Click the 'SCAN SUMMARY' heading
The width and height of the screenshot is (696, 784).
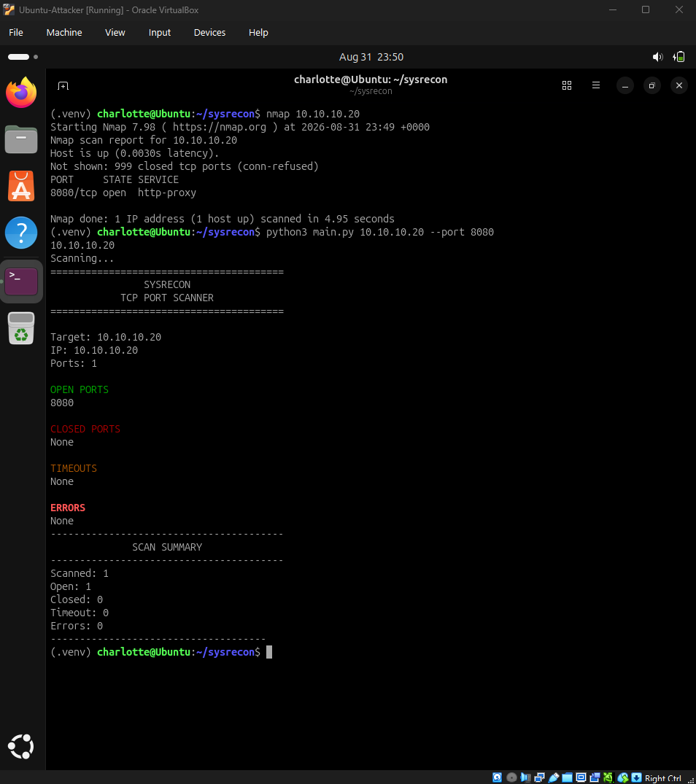coord(167,547)
